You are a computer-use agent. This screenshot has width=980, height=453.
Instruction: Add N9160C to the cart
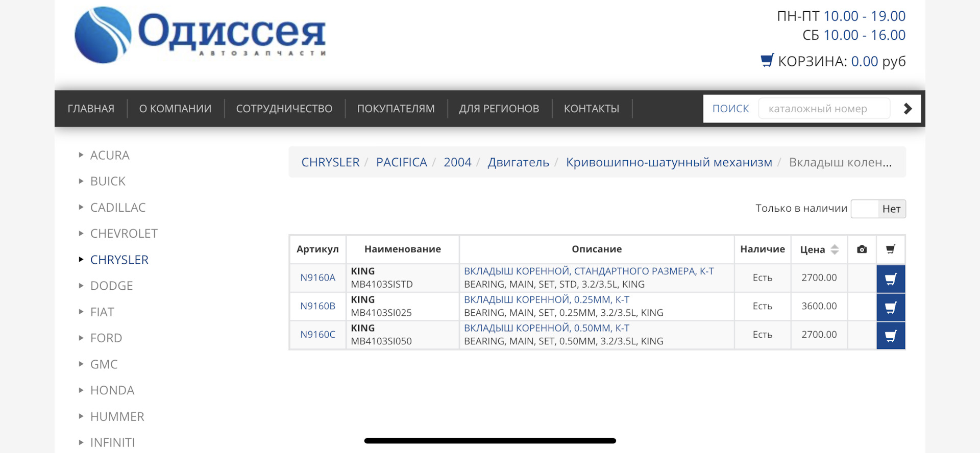click(x=891, y=336)
